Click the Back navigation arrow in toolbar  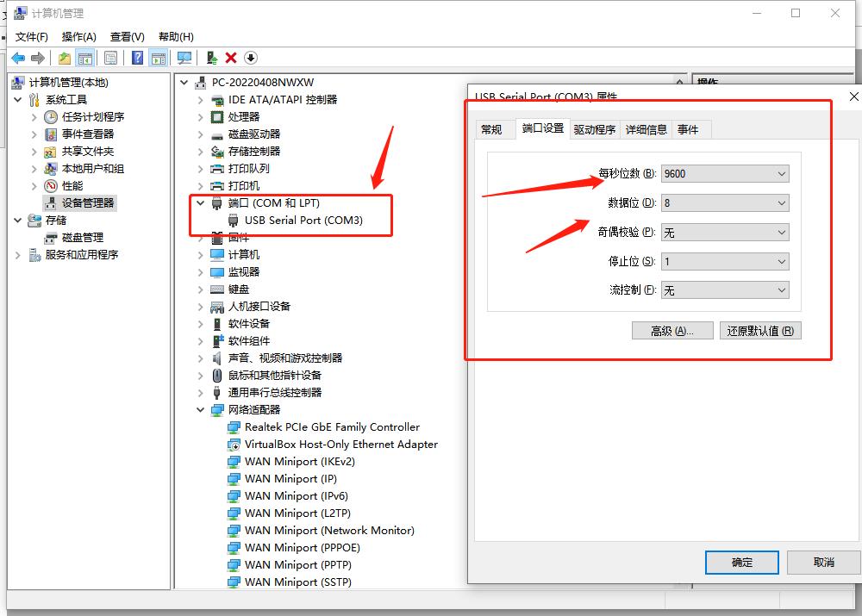(19, 57)
